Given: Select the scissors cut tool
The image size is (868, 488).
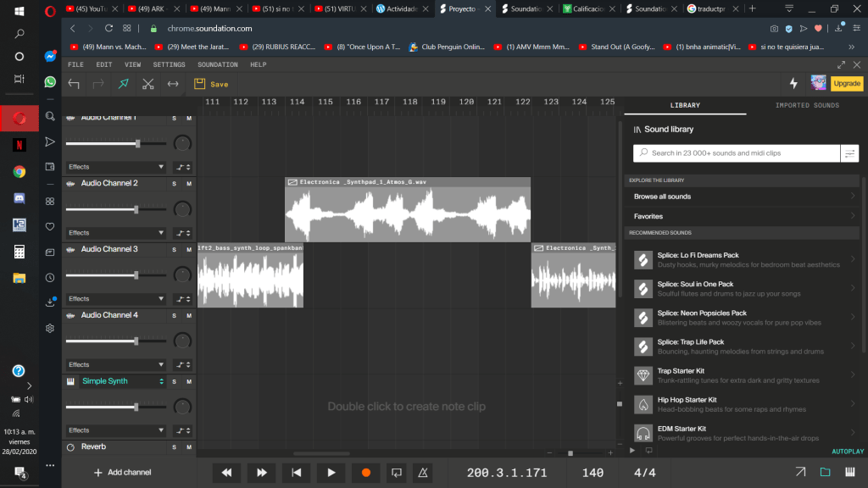Looking at the screenshot, I should pyautogui.click(x=148, y=84).
